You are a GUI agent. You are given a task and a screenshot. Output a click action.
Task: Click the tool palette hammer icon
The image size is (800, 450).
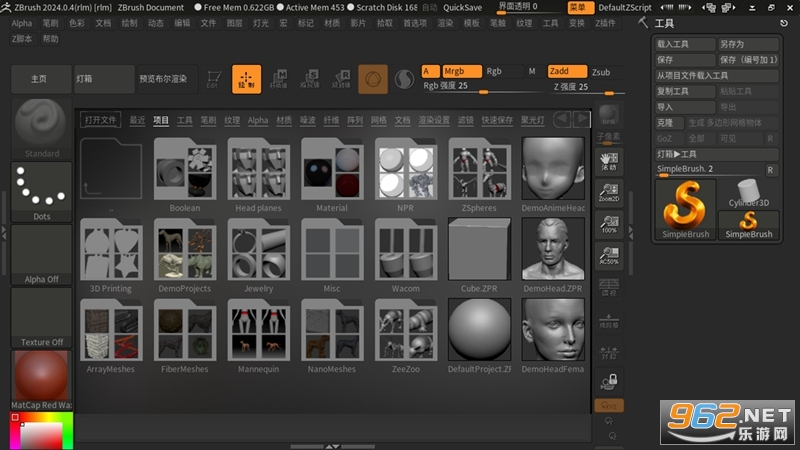coord(643,22)
